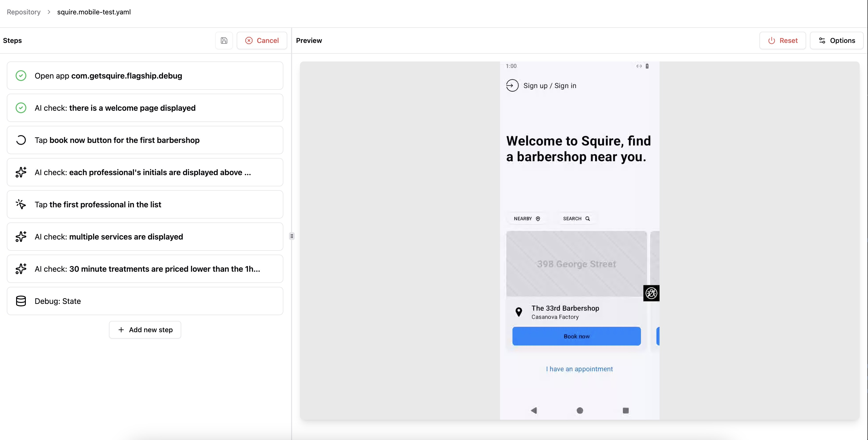Tap Sign up / Sign in in preview
The height and width of the screenshot is (440, 868).
point(550,86)
